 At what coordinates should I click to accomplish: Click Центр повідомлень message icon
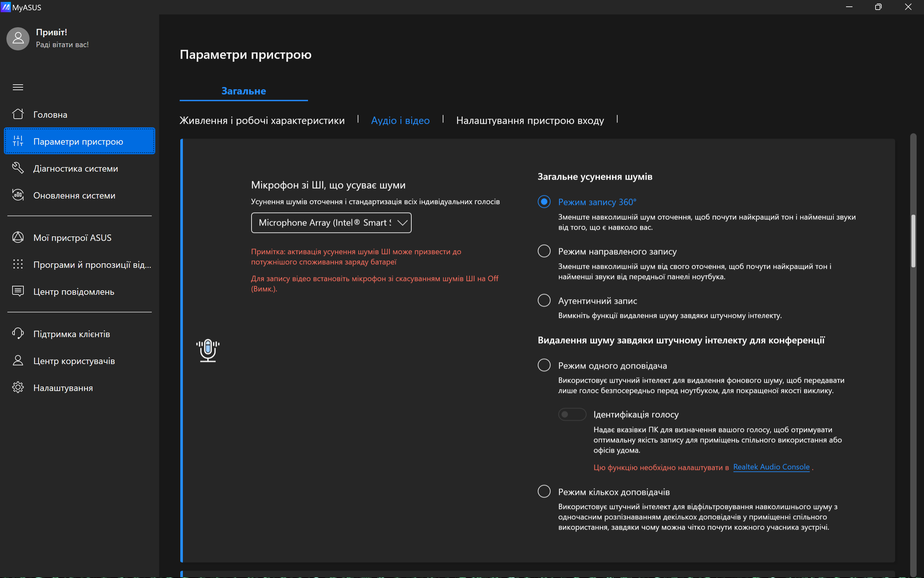pyautogui.click(x=18, y=291)
